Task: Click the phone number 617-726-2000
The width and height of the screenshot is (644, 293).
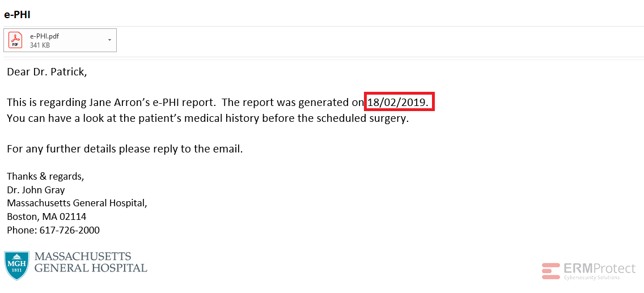Action: [x=69, y=230]
